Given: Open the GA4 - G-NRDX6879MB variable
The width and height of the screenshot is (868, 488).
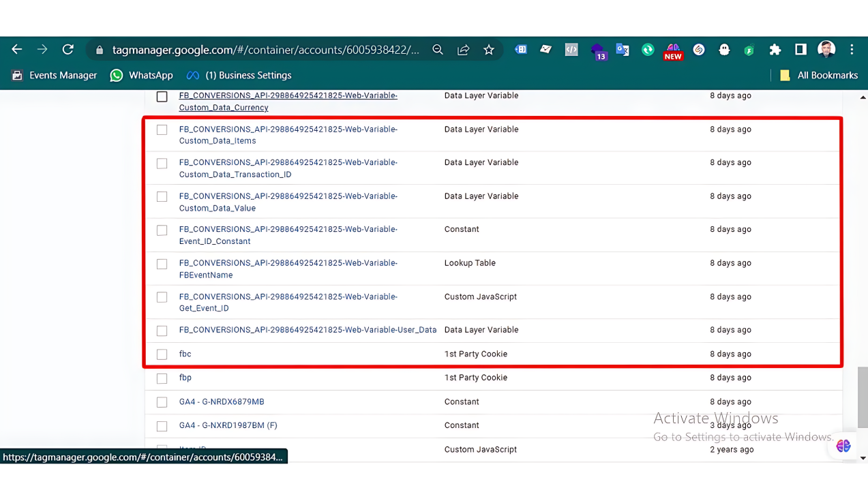Looking at the screenshot, I should pos(222,401).
